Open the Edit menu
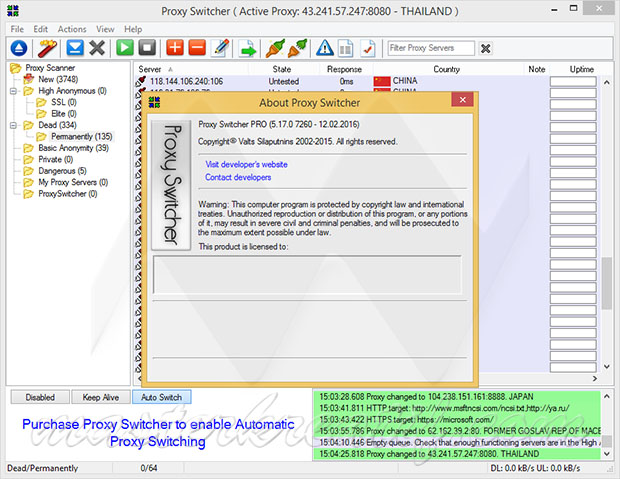The image size is (620, 479). (40, 29)
